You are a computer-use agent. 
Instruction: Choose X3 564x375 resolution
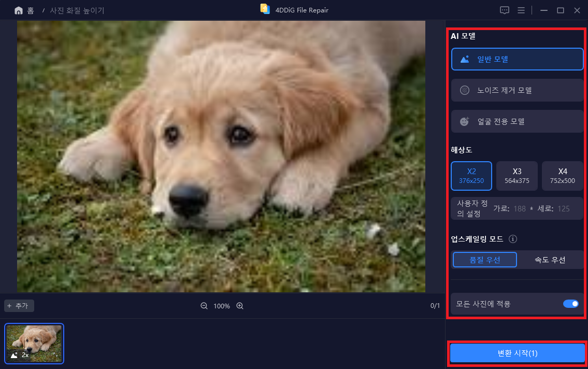[517, 176]
